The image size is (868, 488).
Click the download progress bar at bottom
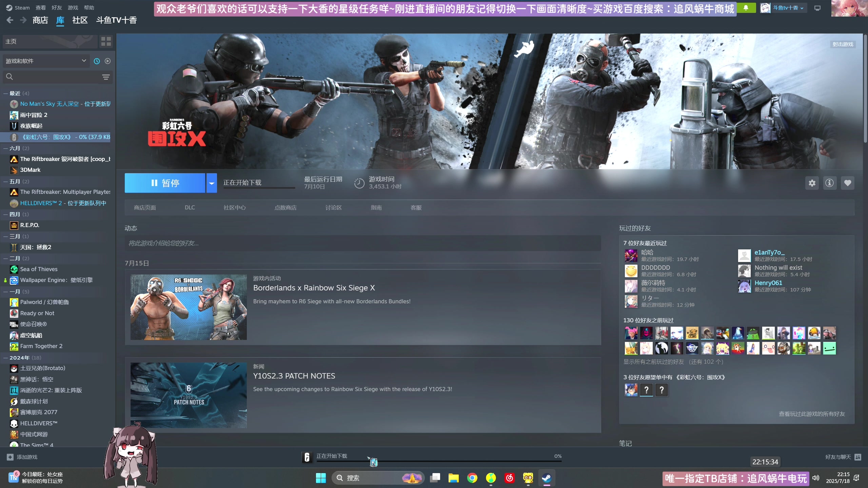click(x=439, y=461)
